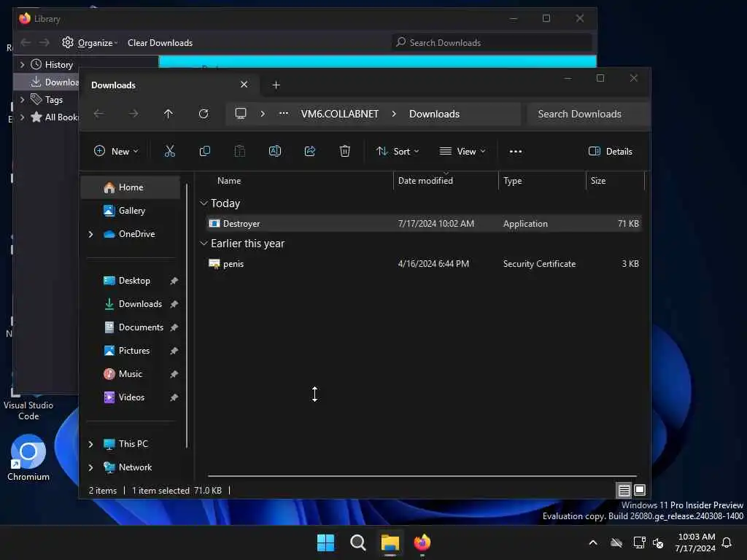The width and height of the screenshot is (747, 560).
Task: Select Videos in the navigation pane
Action: pyautogui.click(x=131, y=397)
